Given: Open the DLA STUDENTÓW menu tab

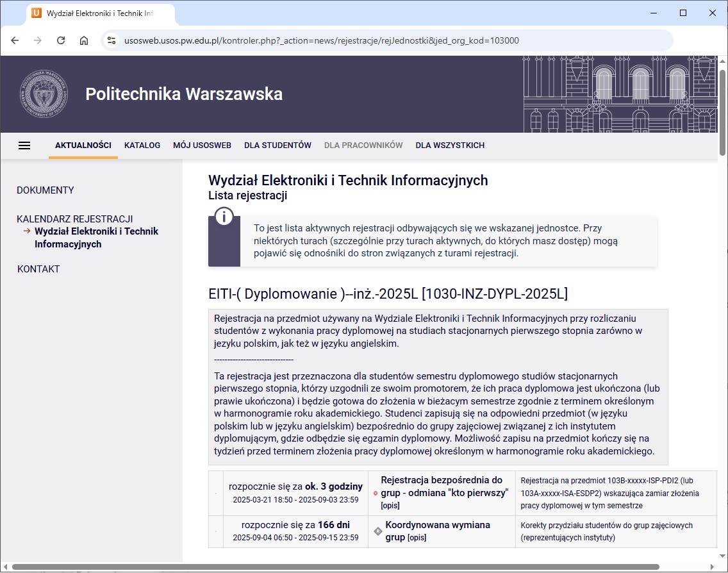Looking at the screenshot, I should point(277,145).
